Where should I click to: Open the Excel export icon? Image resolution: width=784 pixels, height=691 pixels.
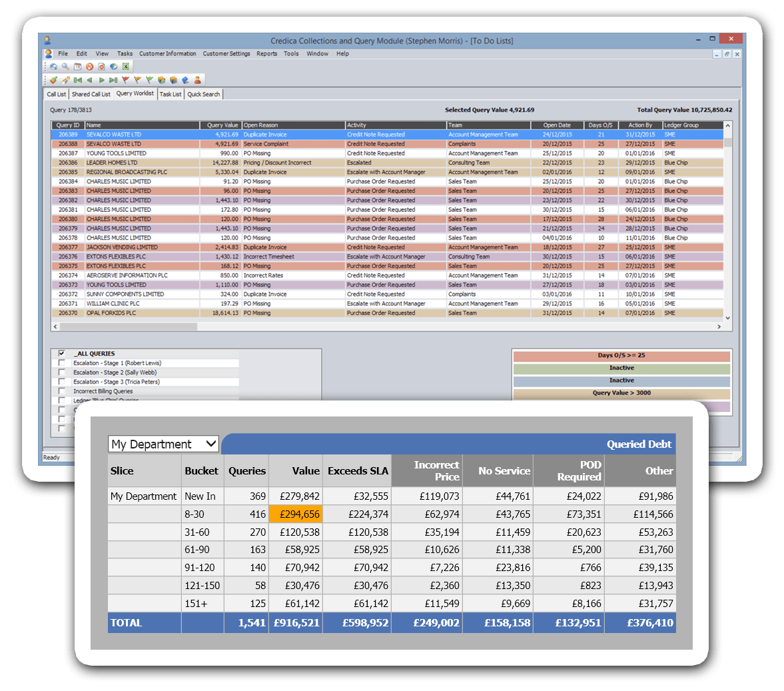point(126,66)
